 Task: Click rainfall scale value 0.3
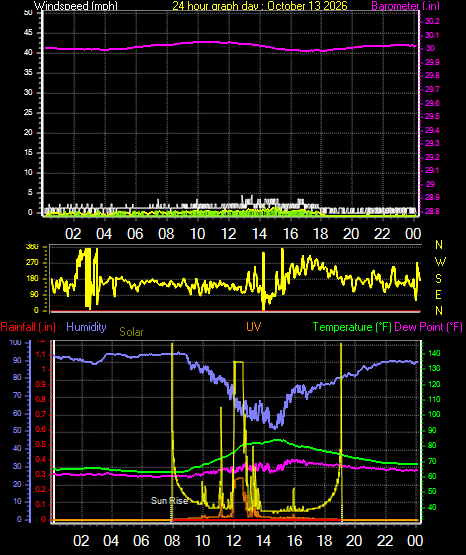[x=41, y=475]
